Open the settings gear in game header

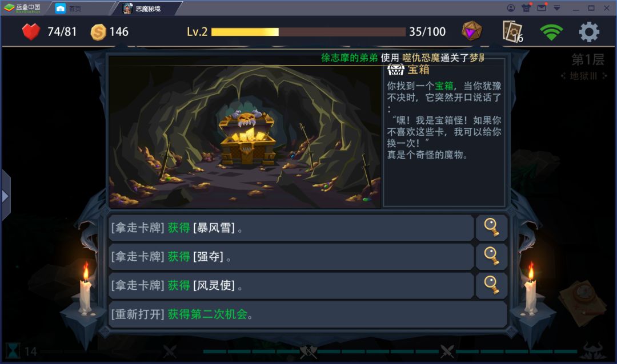589,32
